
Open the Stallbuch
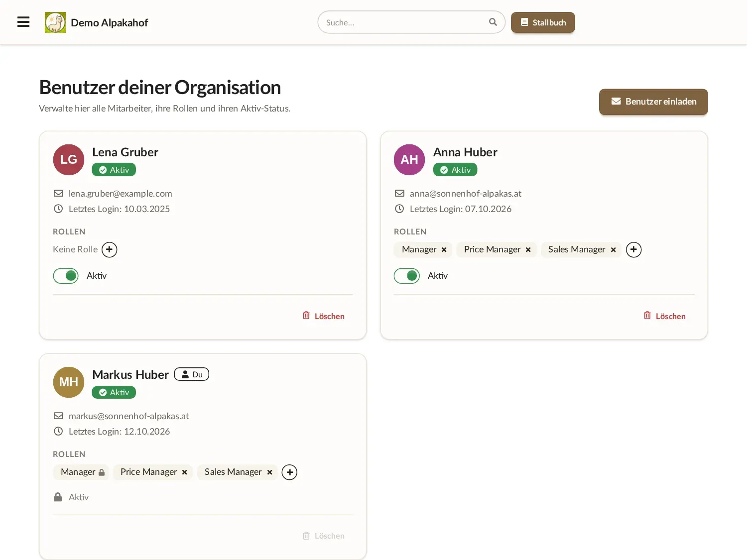[x=543, y=22]
